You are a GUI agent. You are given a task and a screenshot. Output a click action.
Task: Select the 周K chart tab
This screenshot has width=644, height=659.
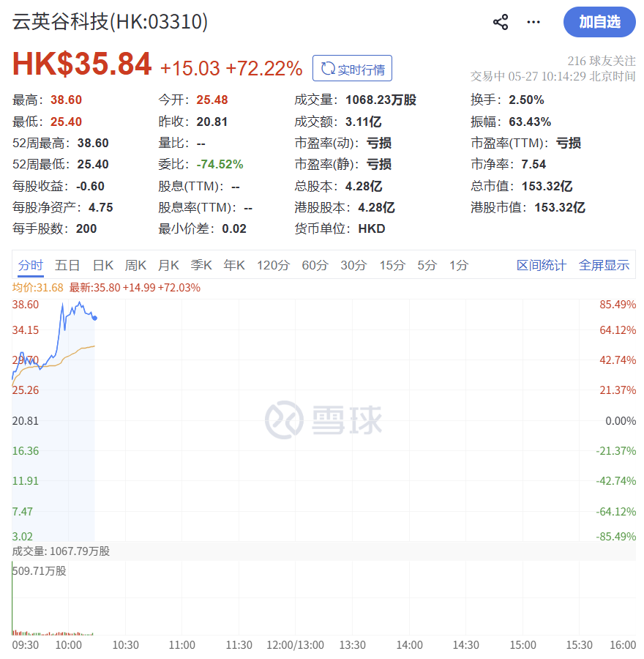135,265
